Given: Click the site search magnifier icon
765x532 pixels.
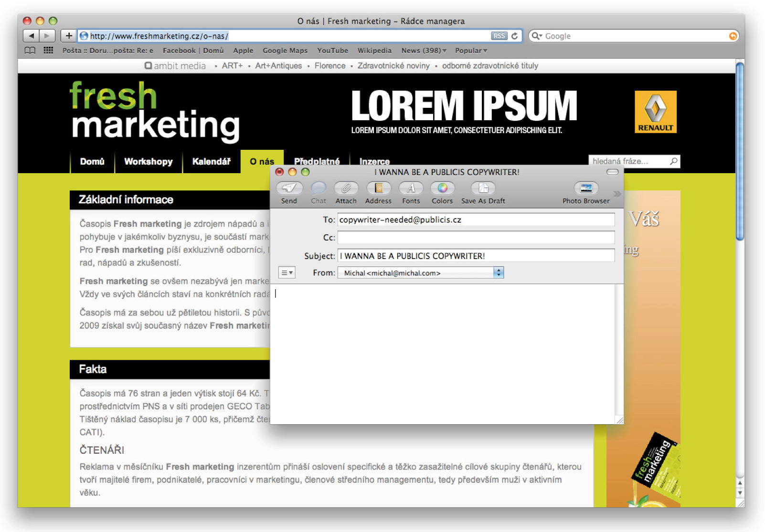Looking at the screenshot, I should pos(673,161).
